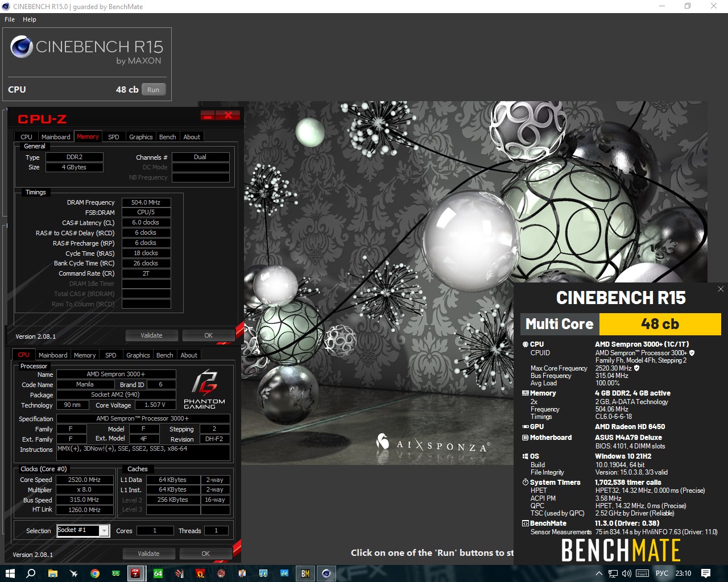Open network status in system tray
728x582 pixels.
[x=613, y=573]
